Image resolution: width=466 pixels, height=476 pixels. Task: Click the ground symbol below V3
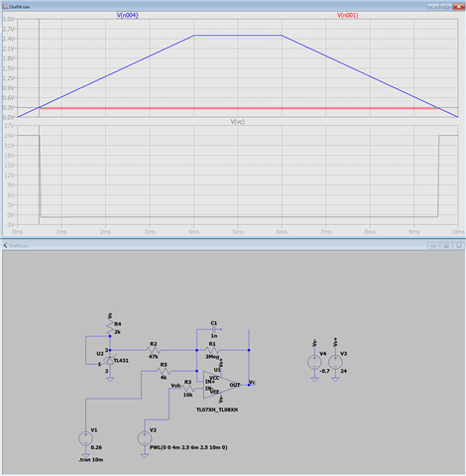coord(335,380)
